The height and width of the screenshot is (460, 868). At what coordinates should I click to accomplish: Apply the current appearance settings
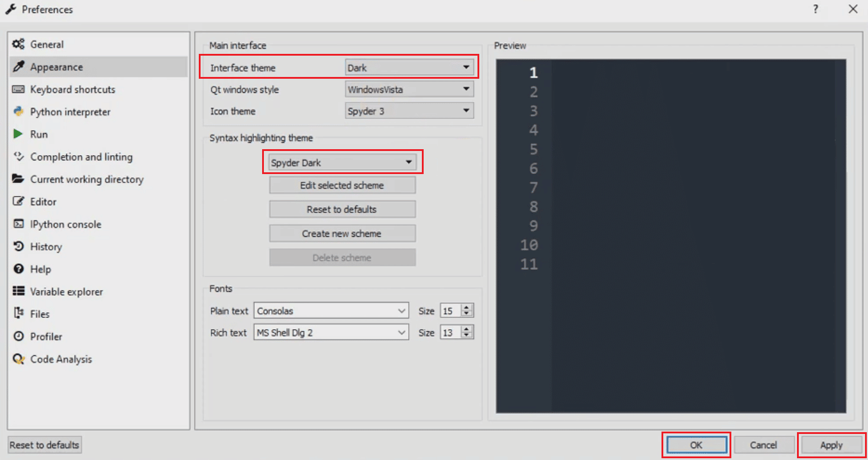pyautogui.click(x=831, y=445)
